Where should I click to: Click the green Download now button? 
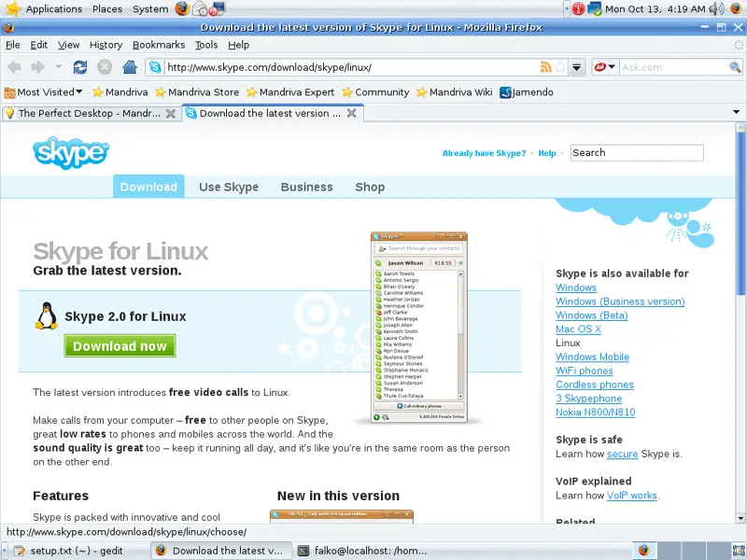coord(120,345)
